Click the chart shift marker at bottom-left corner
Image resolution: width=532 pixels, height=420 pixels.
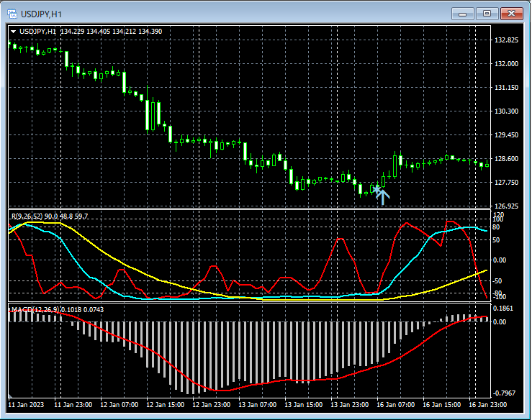[10, 396]
